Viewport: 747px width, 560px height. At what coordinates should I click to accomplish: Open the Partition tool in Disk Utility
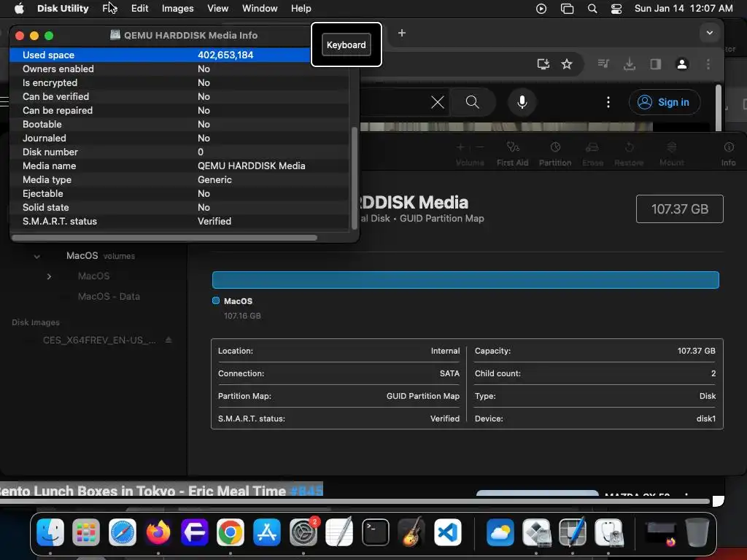[555, 153]
